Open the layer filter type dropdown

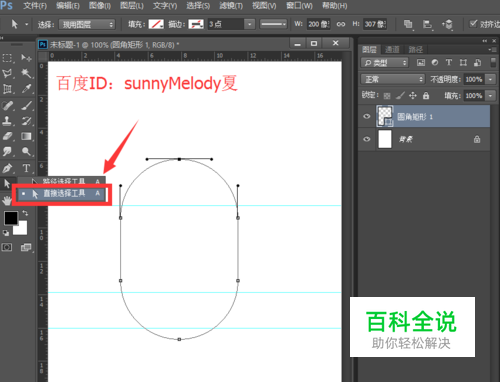385,62
